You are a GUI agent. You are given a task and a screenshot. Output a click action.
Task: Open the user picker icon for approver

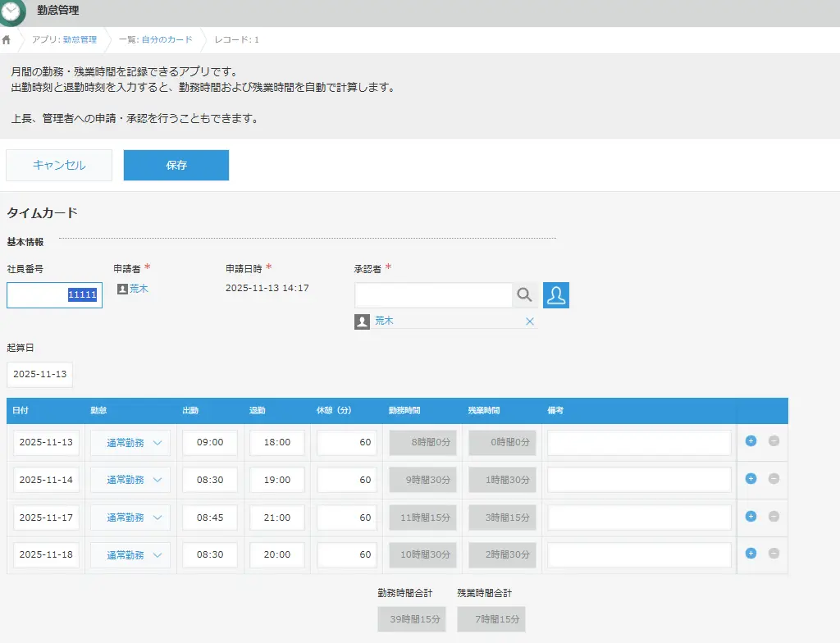click(556, 295)
